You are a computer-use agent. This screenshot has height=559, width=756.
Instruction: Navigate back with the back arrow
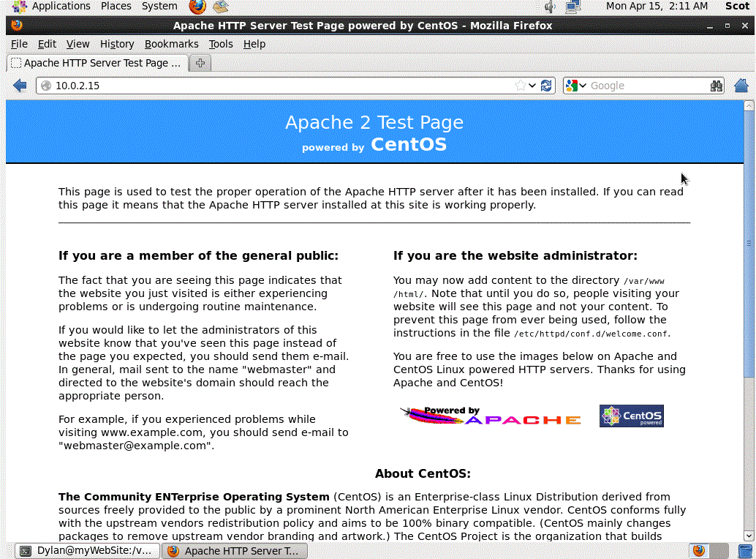20,86
